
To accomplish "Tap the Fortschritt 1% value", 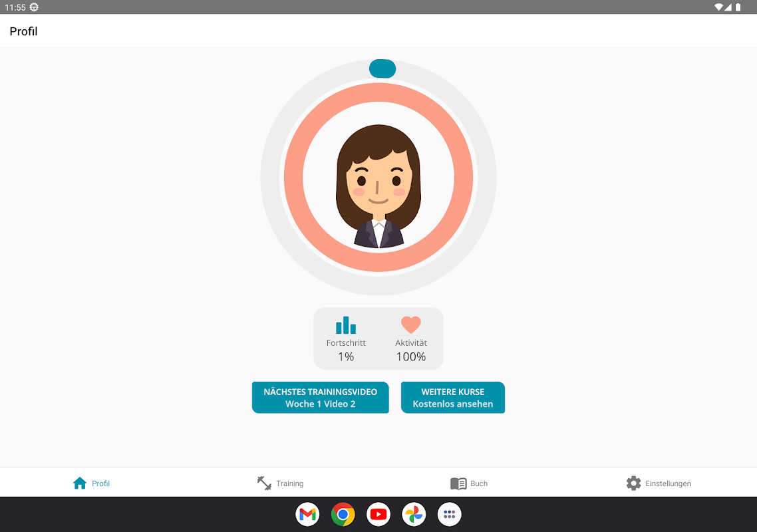I will tap(346, 356).
